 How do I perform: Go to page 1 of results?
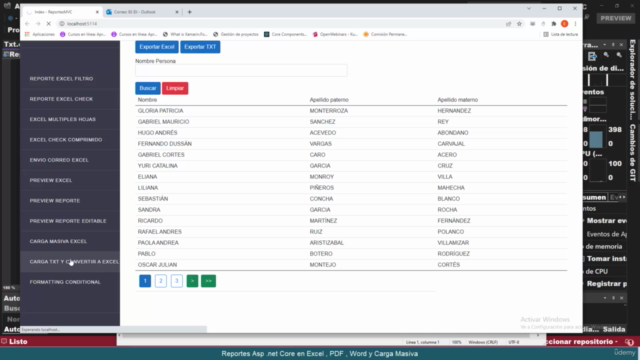click(x=145, y=281)
